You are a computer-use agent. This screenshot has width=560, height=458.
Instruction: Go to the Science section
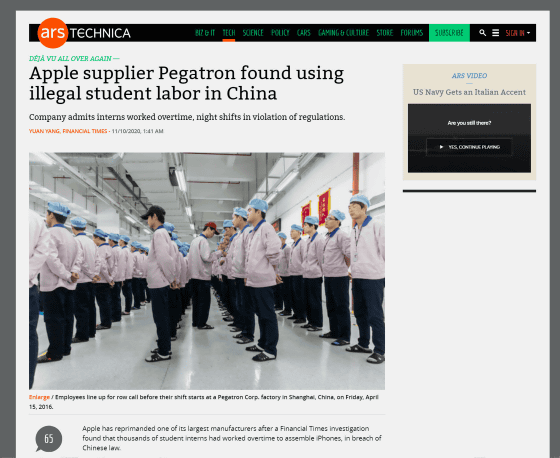(253, 33)
